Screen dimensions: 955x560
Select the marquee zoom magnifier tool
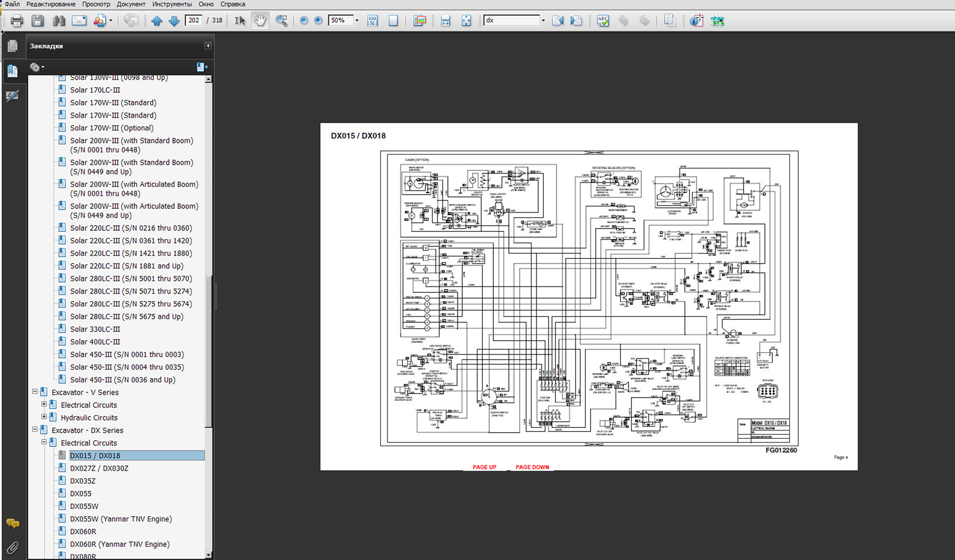click(x=281, y=21)
